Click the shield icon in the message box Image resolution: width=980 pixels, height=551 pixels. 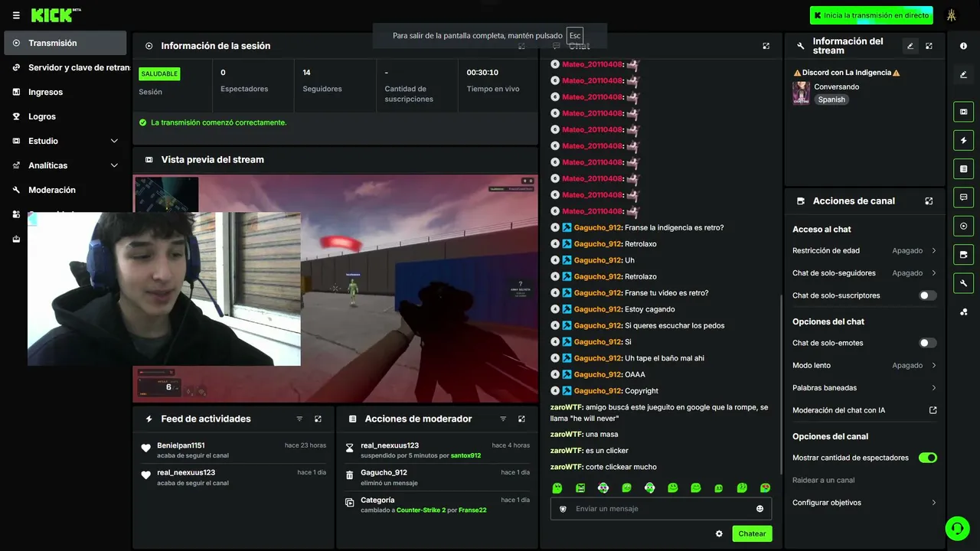click(x=563, y=509)
